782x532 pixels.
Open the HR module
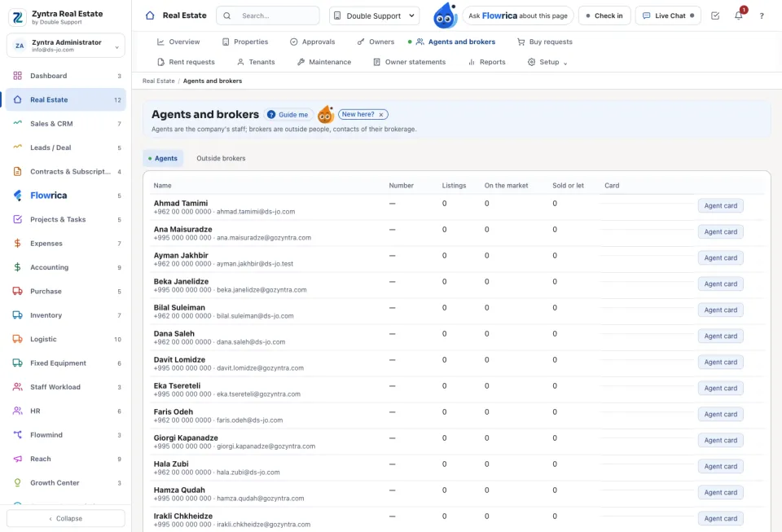tap(66, 411)
